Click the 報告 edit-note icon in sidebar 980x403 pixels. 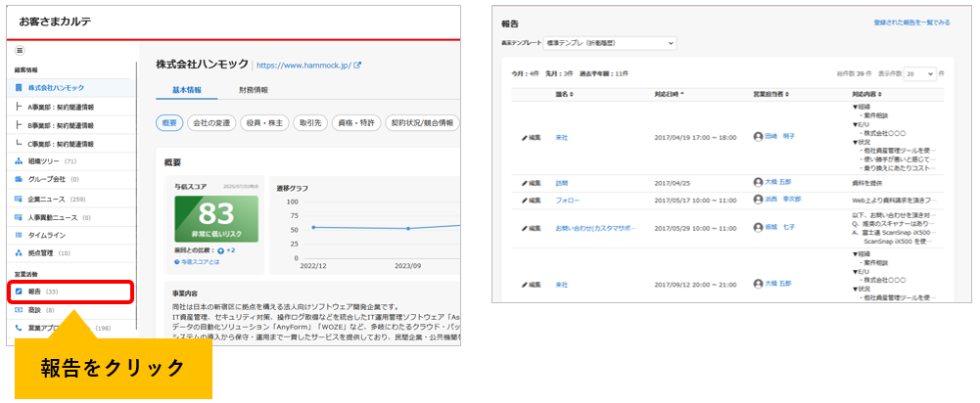[x=19, y=291]
